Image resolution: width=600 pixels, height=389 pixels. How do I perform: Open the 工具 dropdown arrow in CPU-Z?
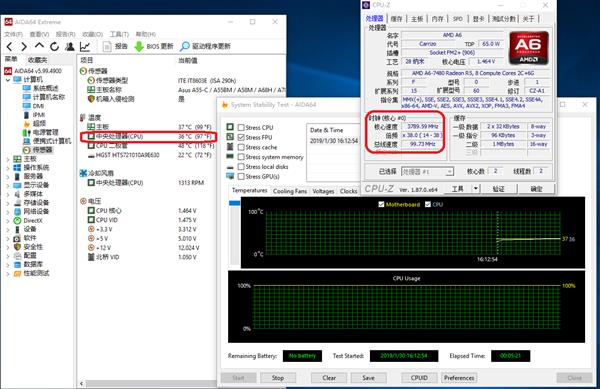pyautogui.click(x=476, y=189)
